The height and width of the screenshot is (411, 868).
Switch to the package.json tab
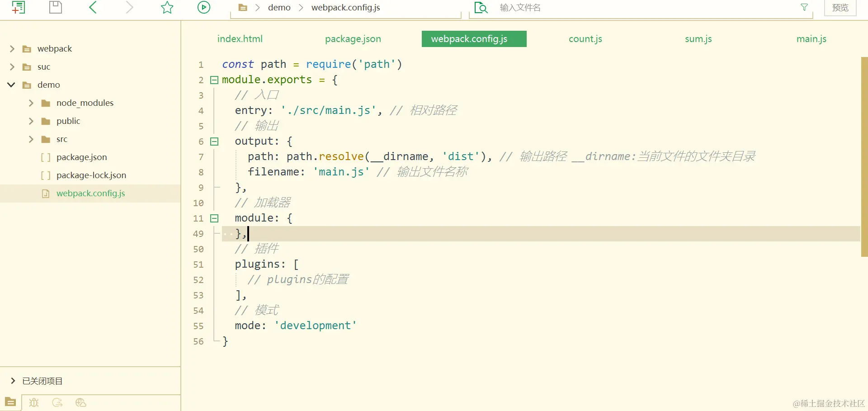point(353,39)
